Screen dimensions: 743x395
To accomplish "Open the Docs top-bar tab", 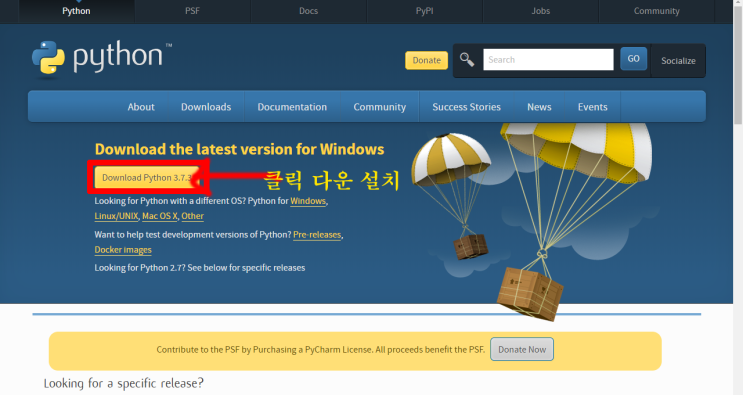I will click(x=308, y=11).
